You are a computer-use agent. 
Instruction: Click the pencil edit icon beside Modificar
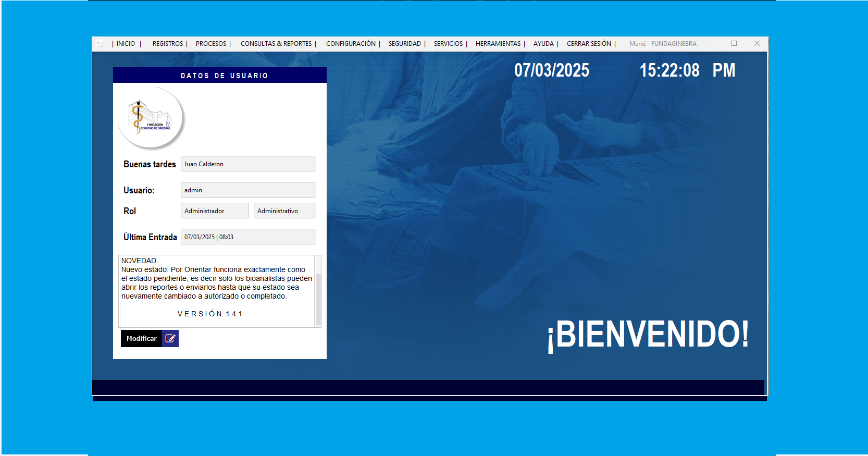pyautogui.click(x=170, y=339)
